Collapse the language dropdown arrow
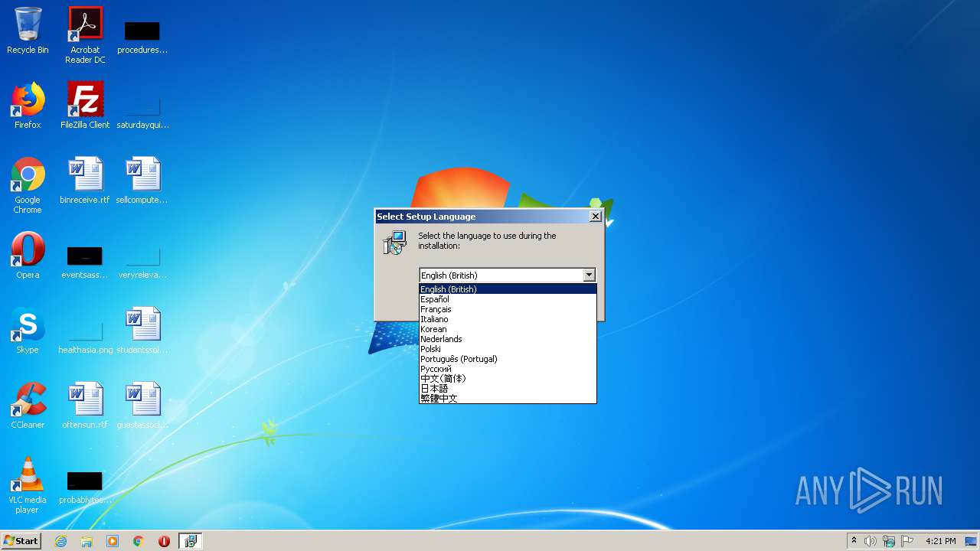The height and width of the screenshot is (551, 980). 589,275
